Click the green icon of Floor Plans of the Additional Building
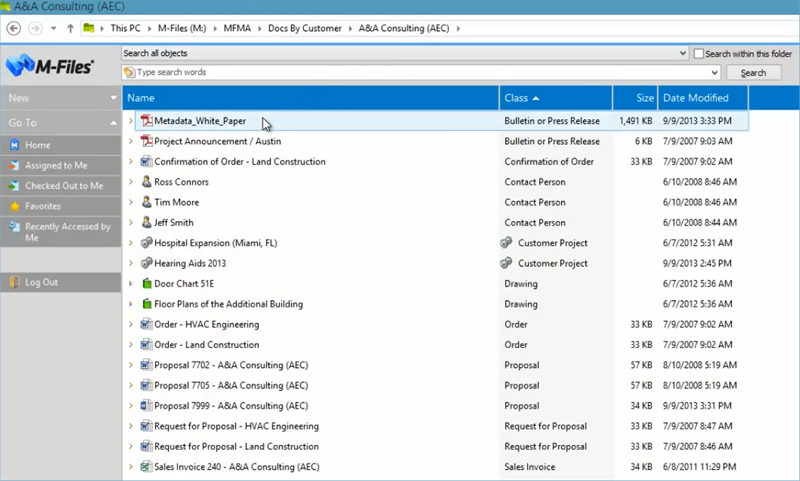800x481 pixels. 147,304
